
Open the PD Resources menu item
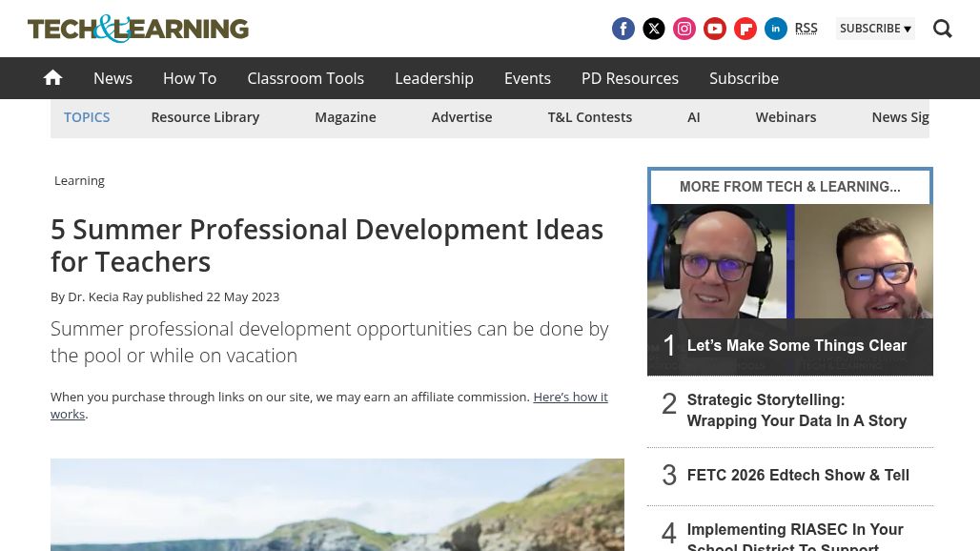click(x=629, y=78)
